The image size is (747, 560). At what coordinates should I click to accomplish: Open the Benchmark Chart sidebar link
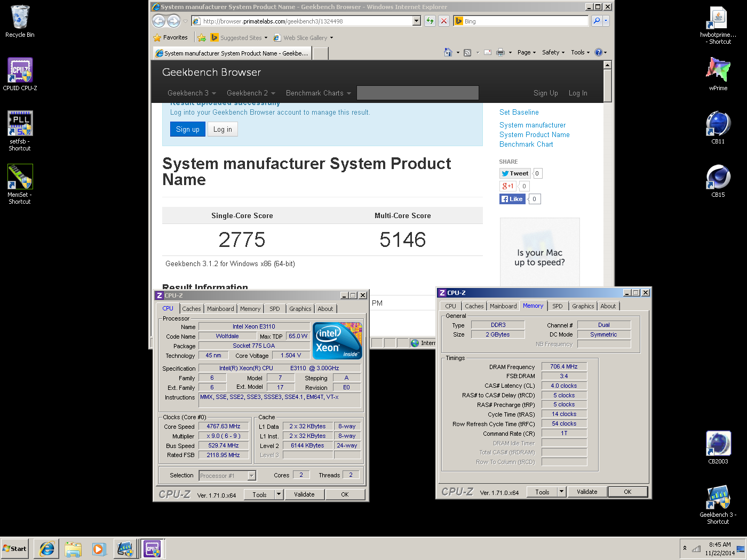(x=526, y=145)
